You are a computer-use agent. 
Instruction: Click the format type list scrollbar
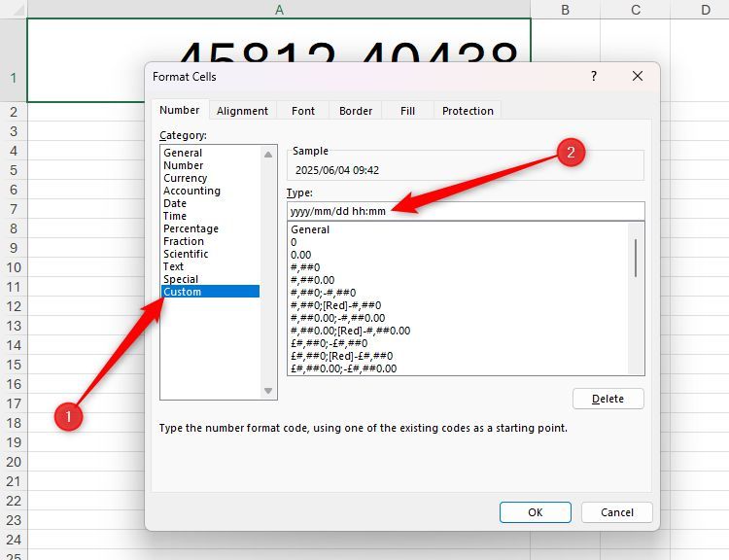[637, 260]
